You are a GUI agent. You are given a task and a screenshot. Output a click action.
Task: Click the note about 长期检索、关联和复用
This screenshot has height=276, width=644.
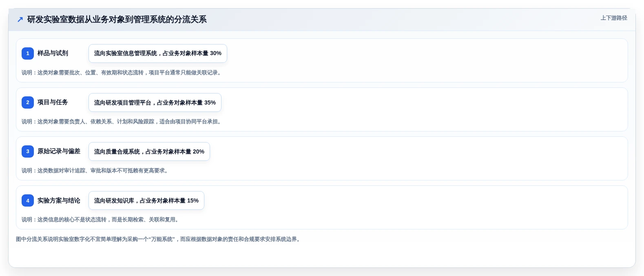coord(101,220)
